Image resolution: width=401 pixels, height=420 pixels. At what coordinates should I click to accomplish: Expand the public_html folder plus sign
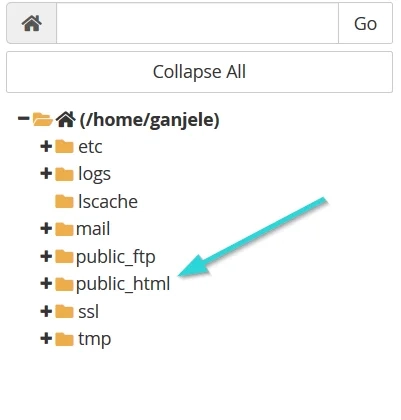46,284
